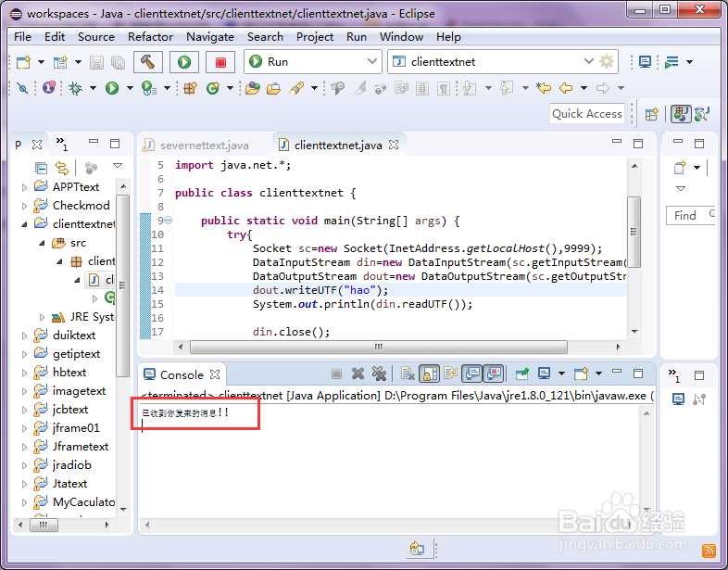Open the Package Explorer view menu triangle

[x=118, y=166]
